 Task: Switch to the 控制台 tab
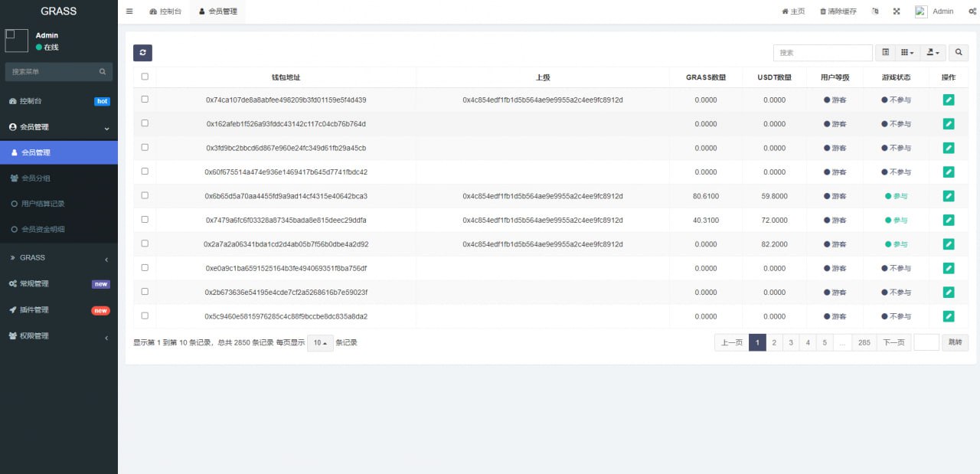pyautogui.click(x=165, y=11)
